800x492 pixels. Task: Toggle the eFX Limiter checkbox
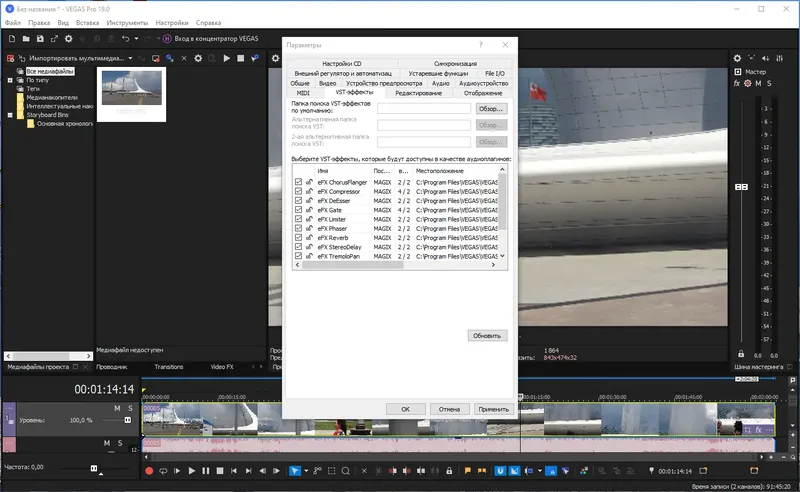click(x=298, y=219)
